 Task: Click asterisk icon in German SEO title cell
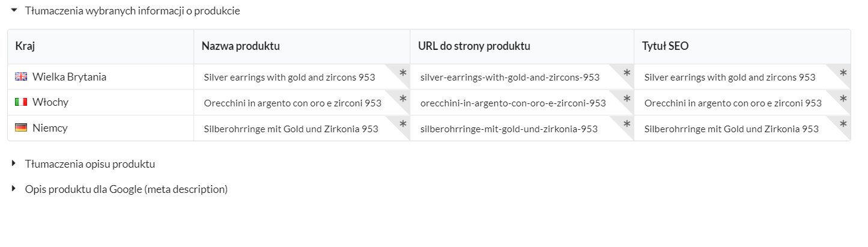click(843, 124)
